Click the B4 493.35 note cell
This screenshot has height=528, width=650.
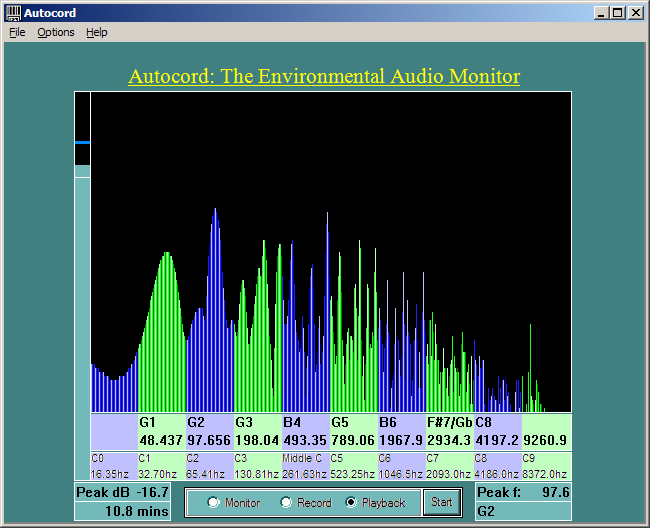[306, 431]
